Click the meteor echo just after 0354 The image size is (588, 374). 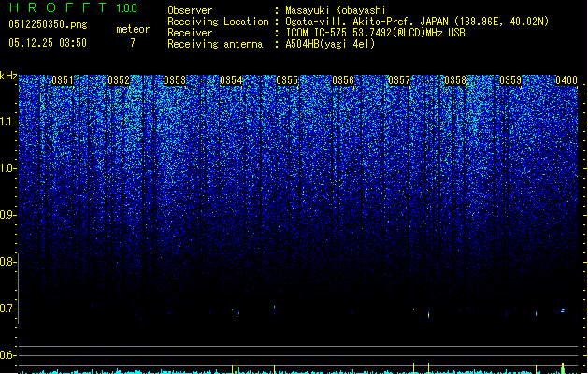[237, 314]
